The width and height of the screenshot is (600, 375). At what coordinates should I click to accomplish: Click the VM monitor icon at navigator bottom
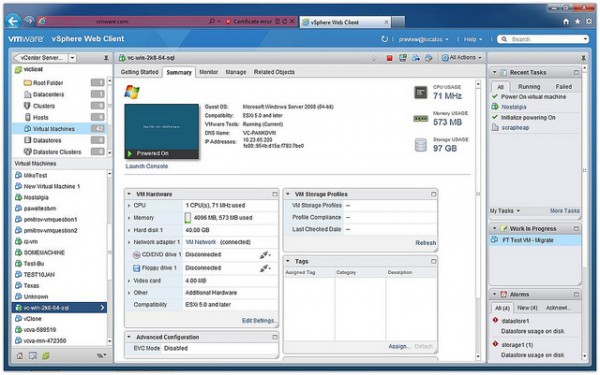(x=33, y=356)
